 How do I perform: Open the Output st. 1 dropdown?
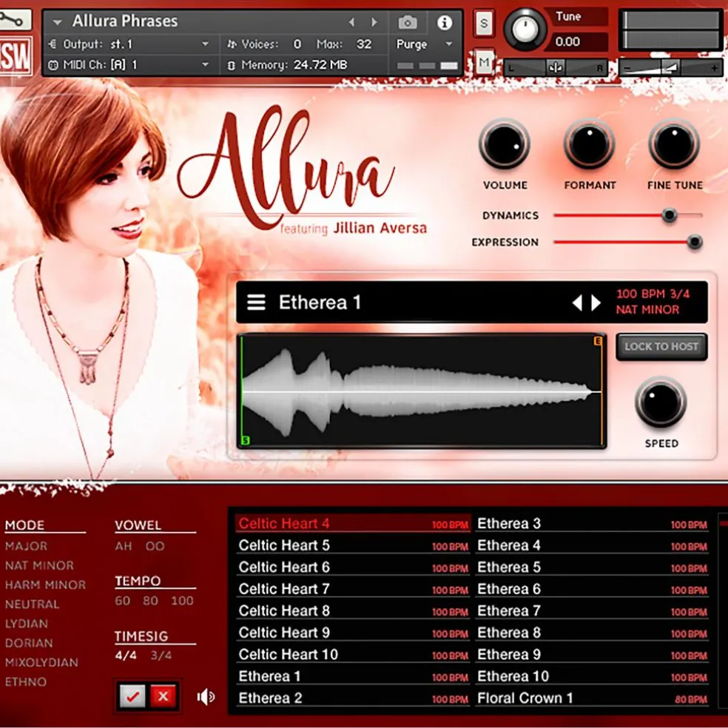(205, 44)
